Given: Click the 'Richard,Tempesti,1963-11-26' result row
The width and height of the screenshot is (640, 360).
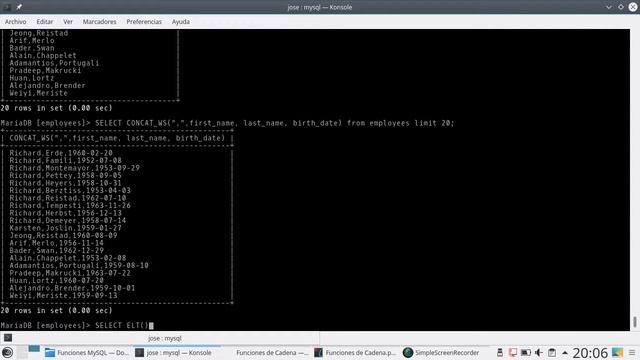Looking at the screenshot, I should [x=70, y=206].
